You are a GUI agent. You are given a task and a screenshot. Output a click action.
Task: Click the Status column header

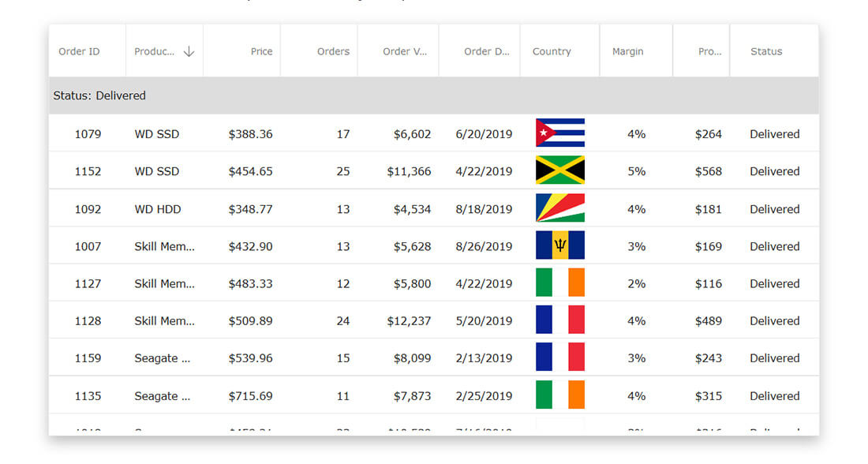(x=766, y=52)
